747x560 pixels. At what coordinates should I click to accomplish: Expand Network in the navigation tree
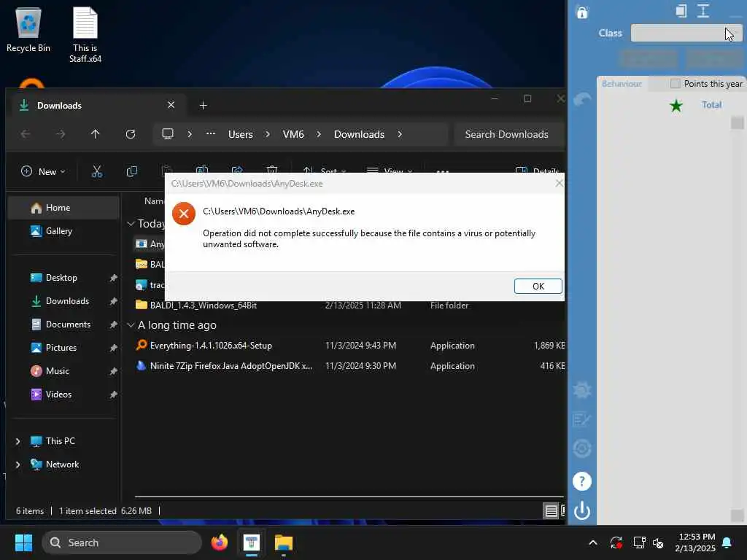coord(18,464)
